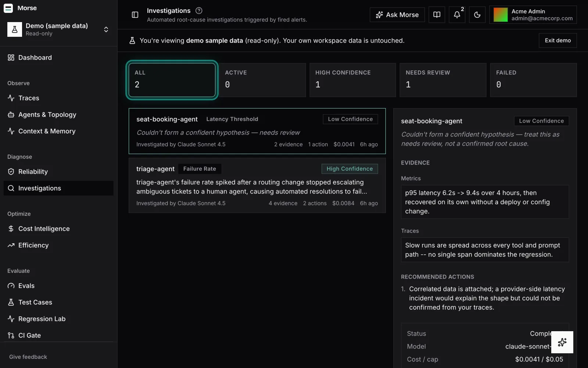
Task: Go to Dashboard in the sidebar
Action: [x=58, y=57]
